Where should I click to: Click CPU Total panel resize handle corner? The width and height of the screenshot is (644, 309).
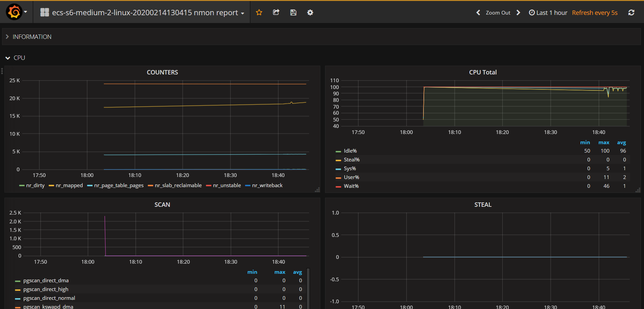(638, 190)
